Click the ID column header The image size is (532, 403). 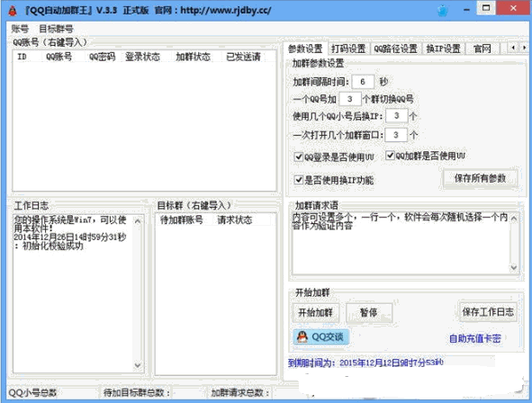22,57
